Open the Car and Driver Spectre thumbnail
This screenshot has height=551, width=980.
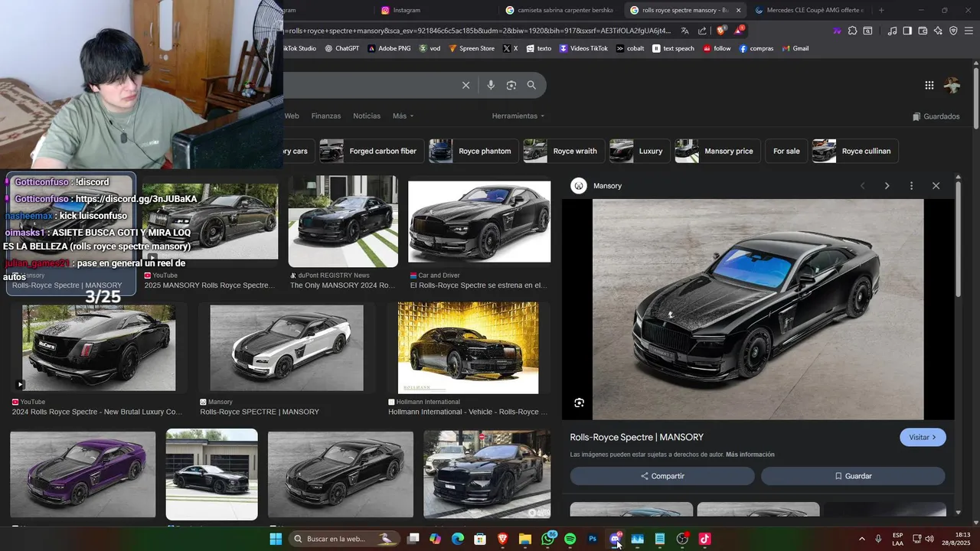pos(479,222)
